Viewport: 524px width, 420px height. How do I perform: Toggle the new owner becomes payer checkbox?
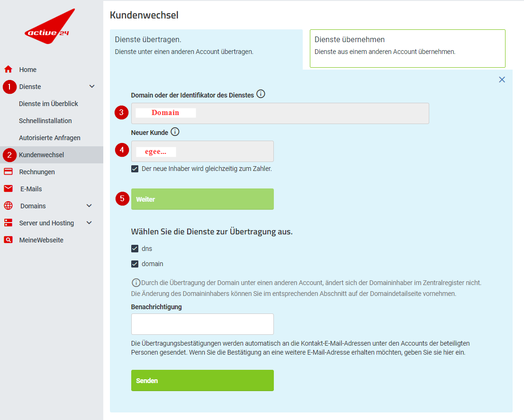coord(135,169)
